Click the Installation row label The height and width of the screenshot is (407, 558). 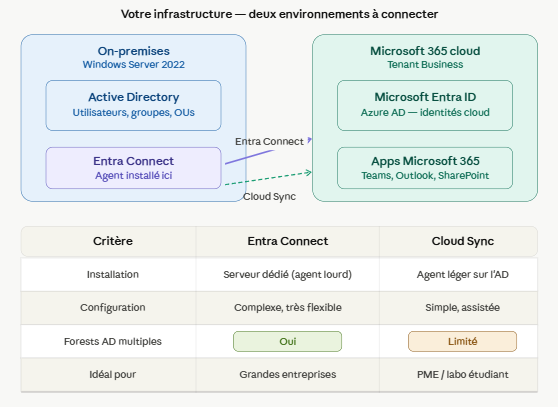point(113,275)
